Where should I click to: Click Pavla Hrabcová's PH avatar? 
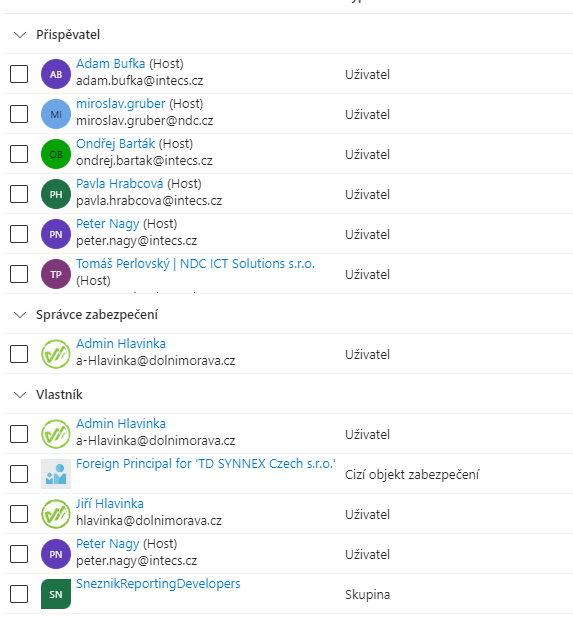(x=56, y=194)
